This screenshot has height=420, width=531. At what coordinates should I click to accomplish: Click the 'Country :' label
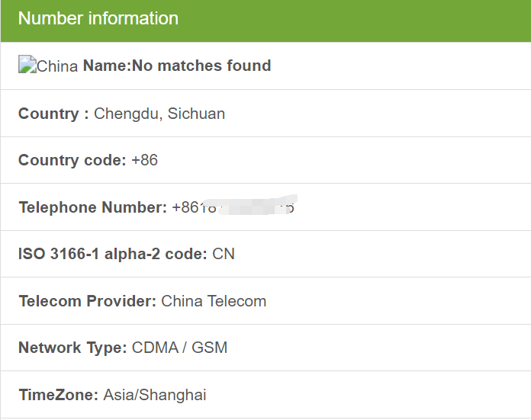point(53,114)
